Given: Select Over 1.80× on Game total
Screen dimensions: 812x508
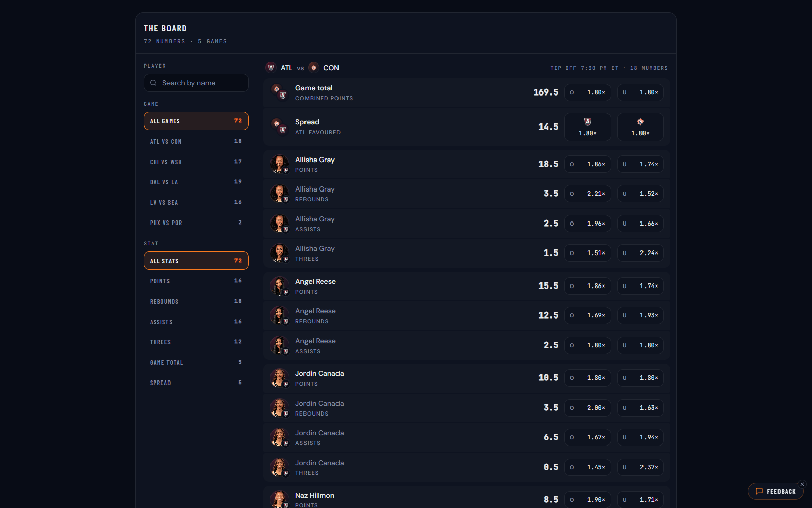Looking at the screenshot, I should coord(588,92).
